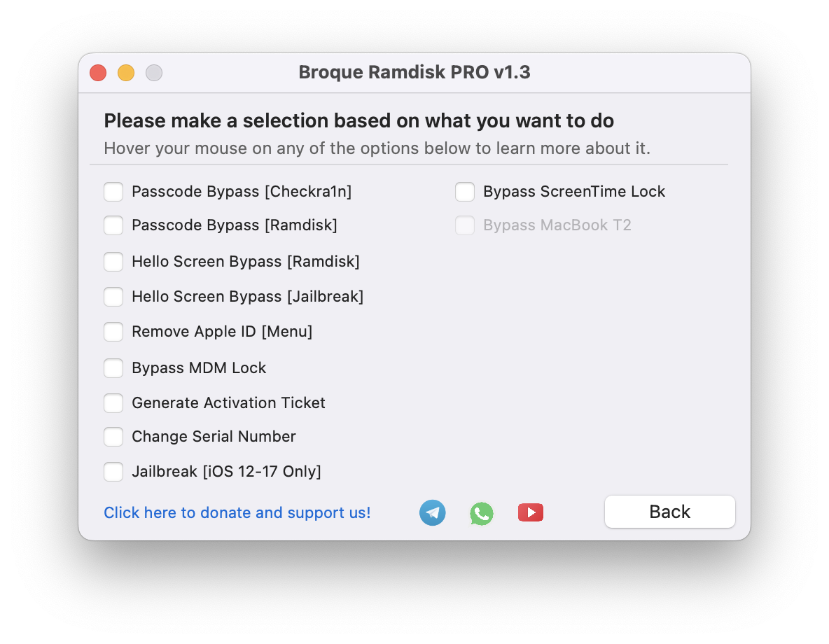The width and height of the screenshot is (829, 644).
Task: Click the Bypass ScreenTime Lock label text
Action: click(574, 191)
